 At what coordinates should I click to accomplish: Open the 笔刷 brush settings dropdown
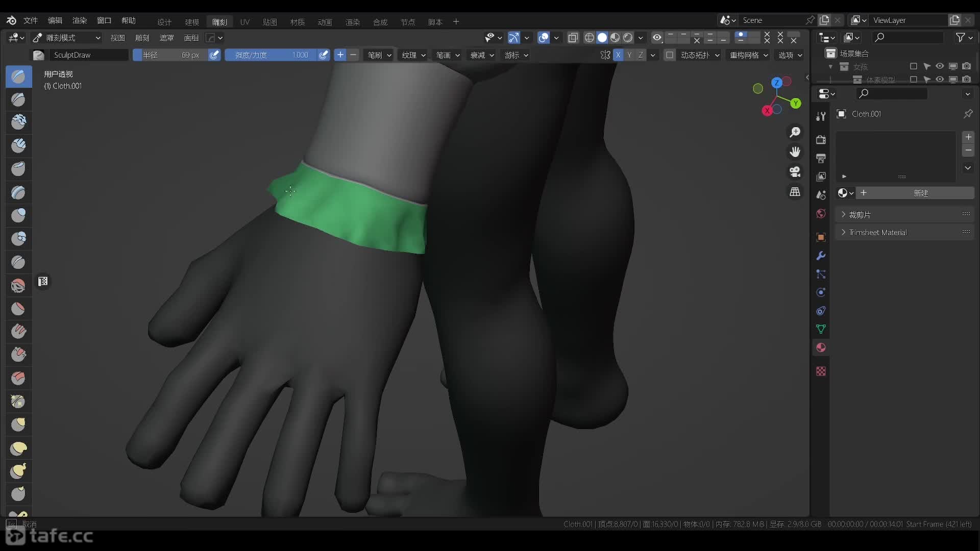tap(379, 55)
